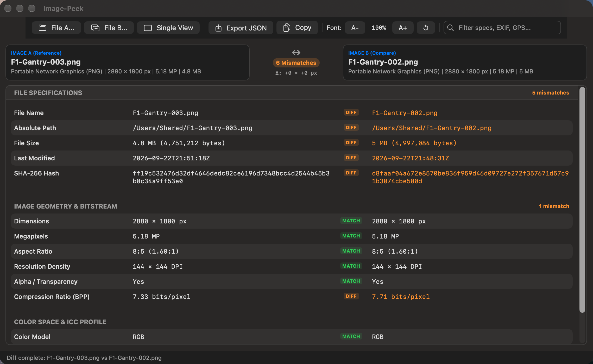The height and width of the screenshot is (364, 593).
Task: Click the Copy clipboard icon
Action: [287, 28]
